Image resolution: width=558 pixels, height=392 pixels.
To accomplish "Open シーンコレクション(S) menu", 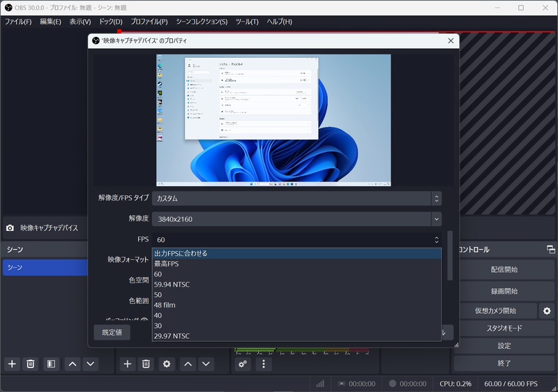I will click(x=202, y=22).
